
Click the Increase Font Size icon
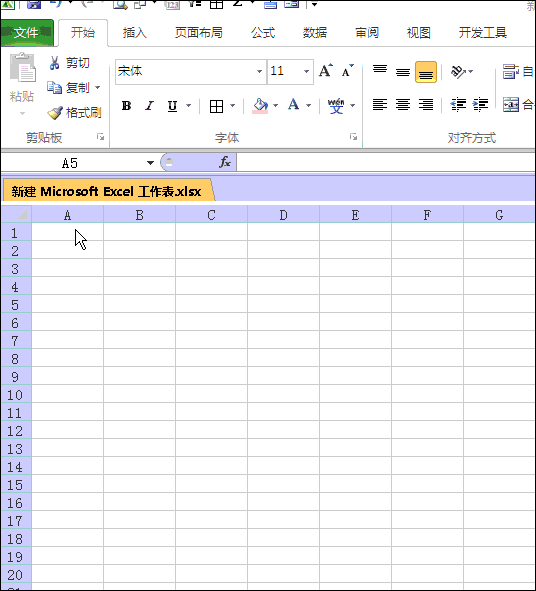coord(326,70)
